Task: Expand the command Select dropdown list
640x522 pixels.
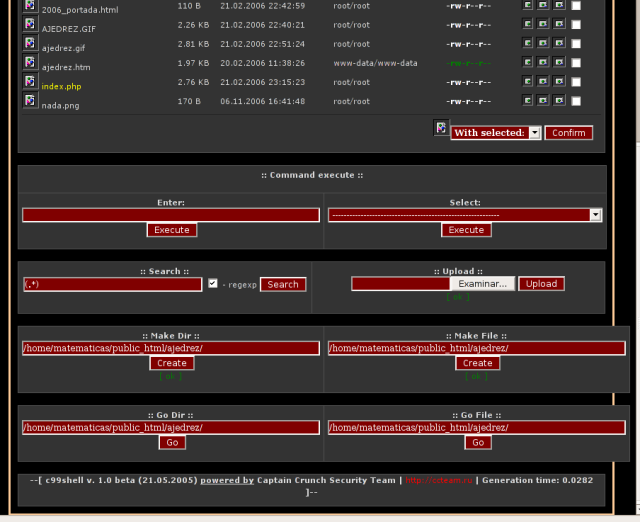Action: click(x=596, y=215)
